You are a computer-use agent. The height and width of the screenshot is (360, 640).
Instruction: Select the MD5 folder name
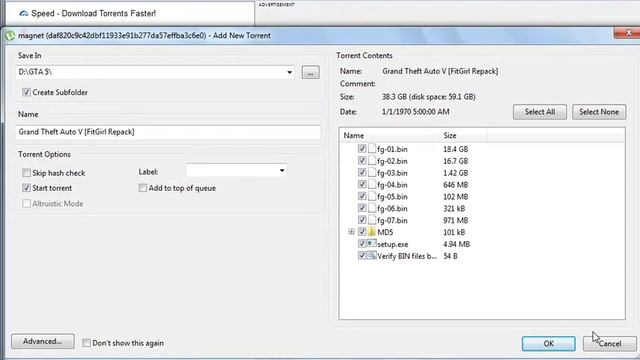coord(385,232)
